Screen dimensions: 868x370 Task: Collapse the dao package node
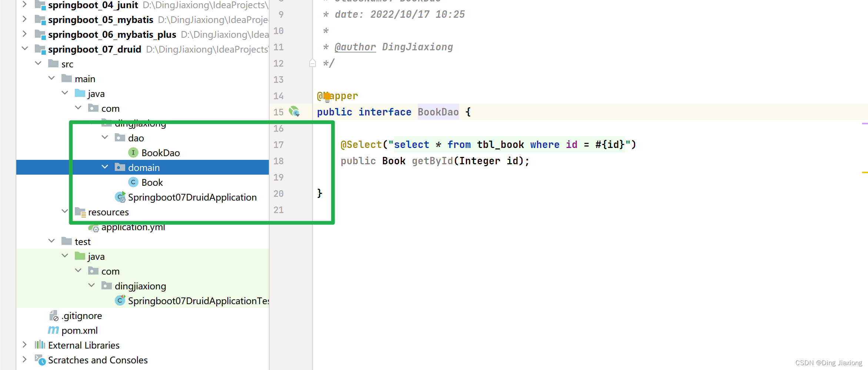(105, 137)
